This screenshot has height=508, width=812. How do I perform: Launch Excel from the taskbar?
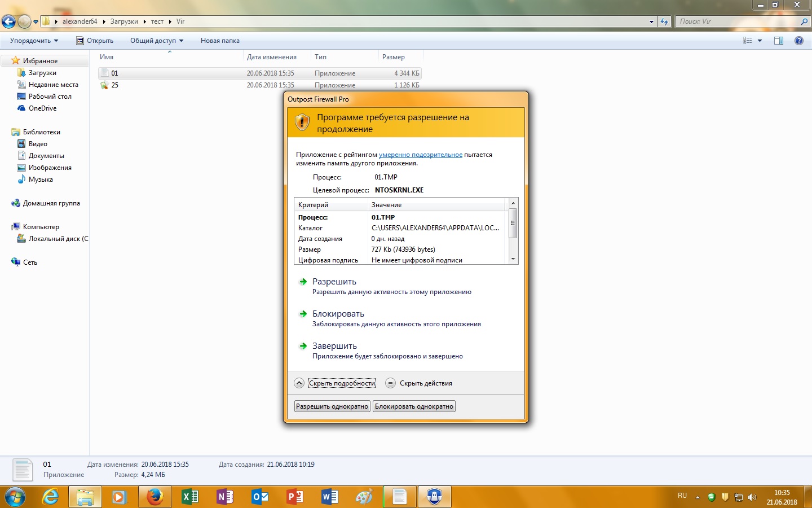tap(190, 497)
